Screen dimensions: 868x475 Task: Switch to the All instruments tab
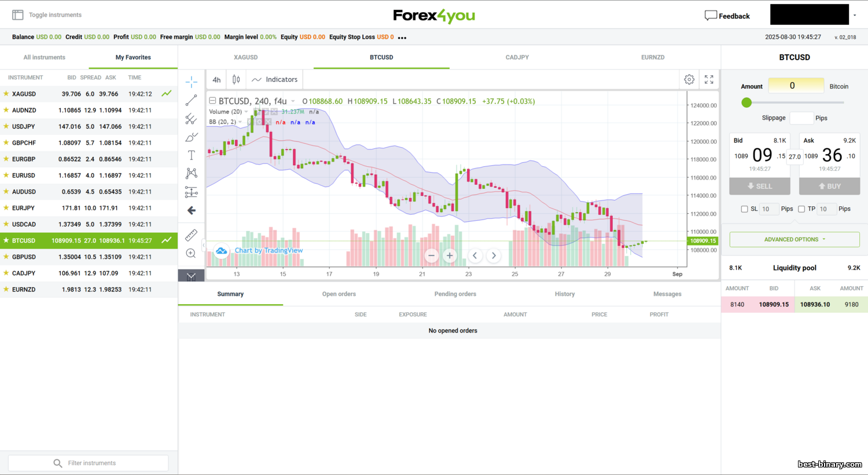tap(45, 57)
